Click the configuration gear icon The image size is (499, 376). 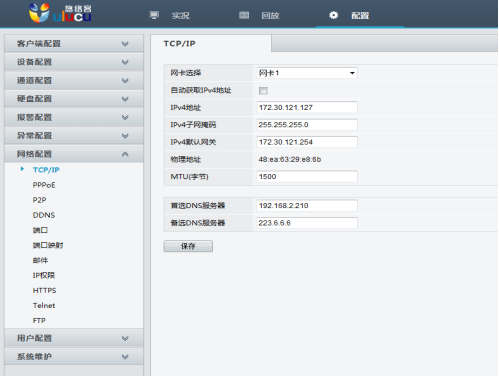click(x=333, y=15)
